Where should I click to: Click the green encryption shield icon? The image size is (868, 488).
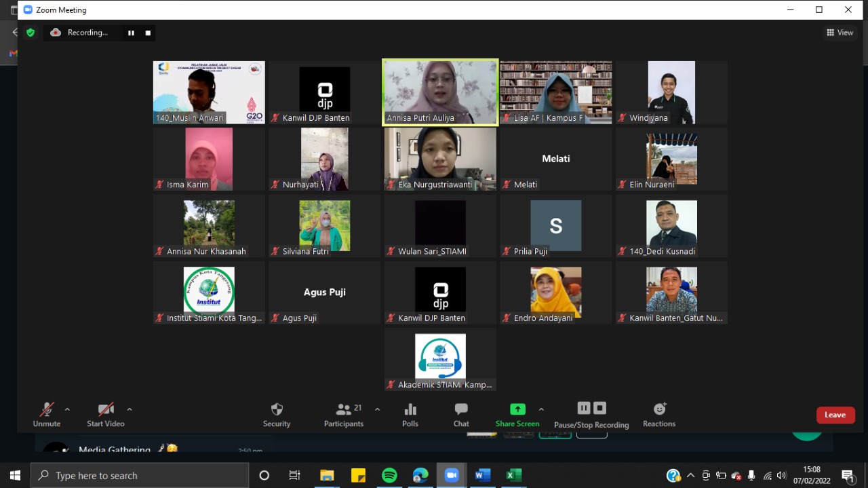point(30,33)
